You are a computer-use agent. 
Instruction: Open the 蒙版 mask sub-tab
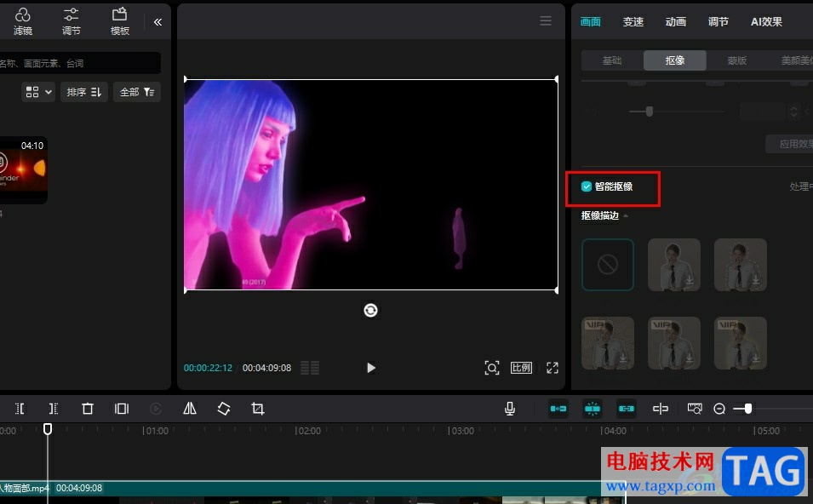coord(736,60)
